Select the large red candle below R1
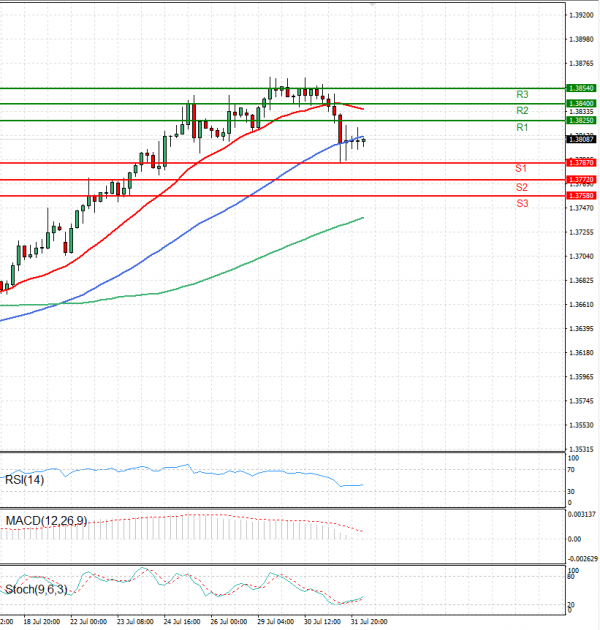This screenshot has height=630, width=600. pos(340,129)
